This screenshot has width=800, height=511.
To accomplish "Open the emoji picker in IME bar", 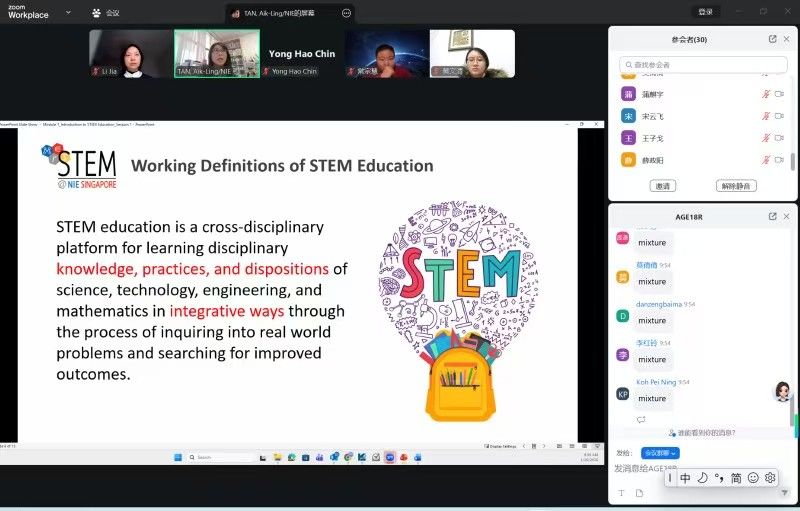I will tap(753, 478).
